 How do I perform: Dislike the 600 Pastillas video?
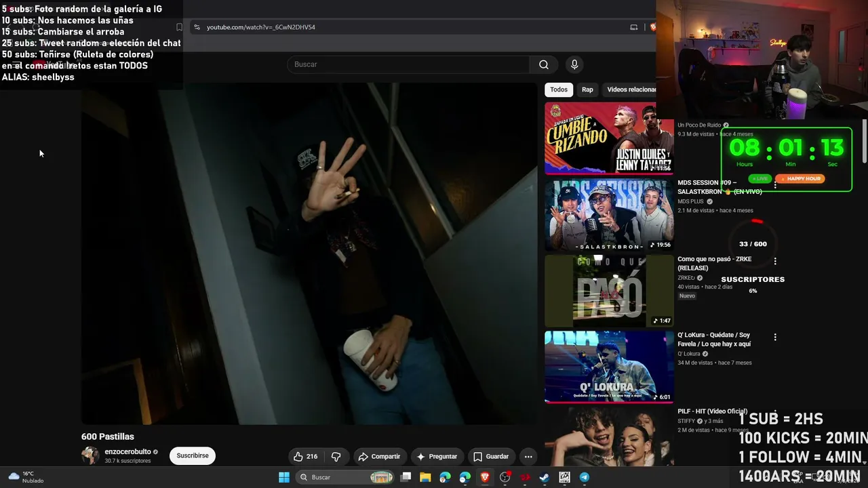click(x=336, y=456)
